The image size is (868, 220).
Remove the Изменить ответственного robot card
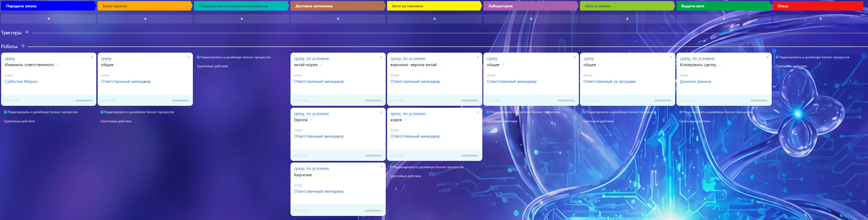coord(92,57)
